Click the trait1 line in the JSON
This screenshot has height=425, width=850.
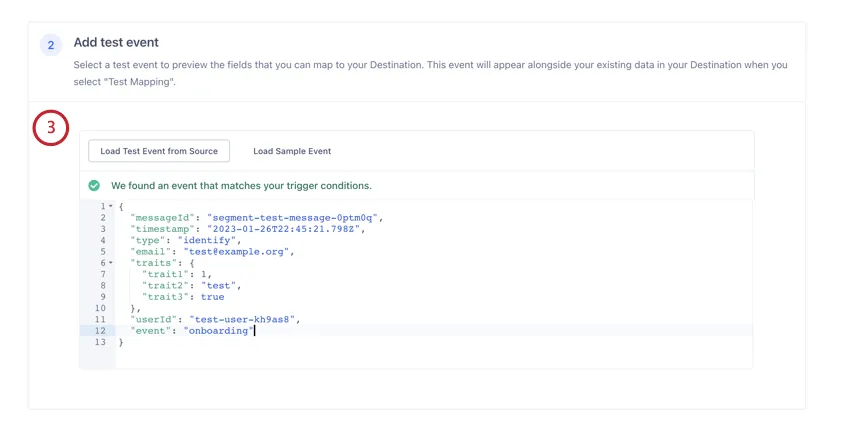pyautogui.click(x=177, y=274)
